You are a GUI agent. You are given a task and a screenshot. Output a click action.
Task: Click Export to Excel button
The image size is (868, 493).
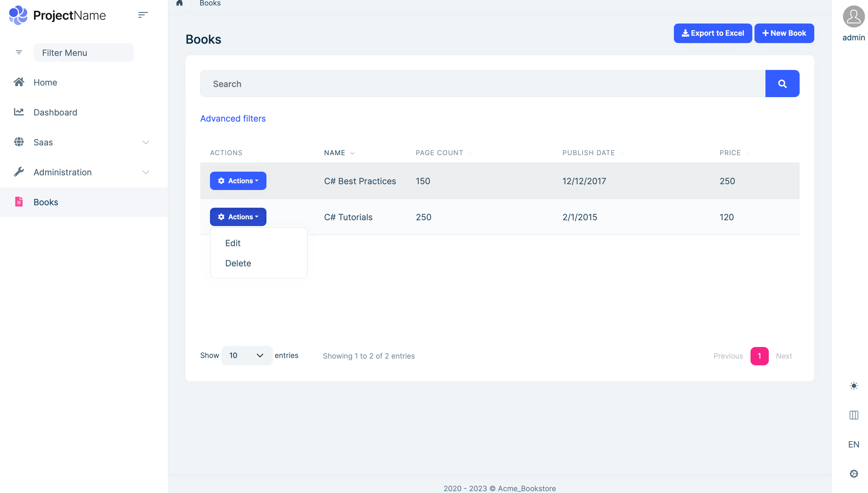[712, 33]
